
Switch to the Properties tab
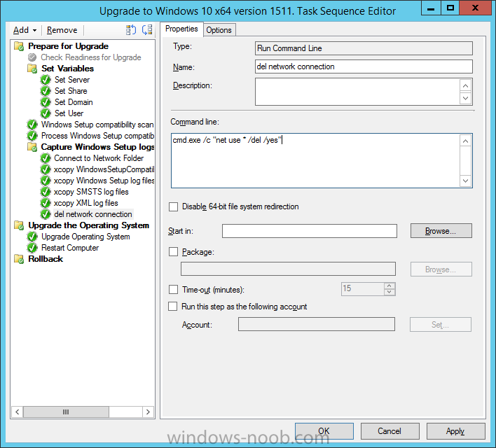click(x=181, y=29)
